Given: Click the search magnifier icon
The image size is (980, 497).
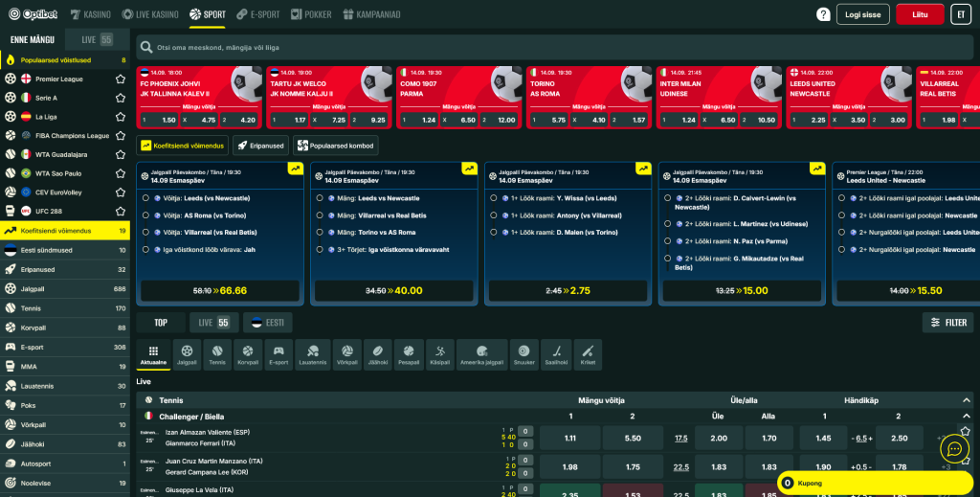Looking at the screenshot, I should 146,47.
